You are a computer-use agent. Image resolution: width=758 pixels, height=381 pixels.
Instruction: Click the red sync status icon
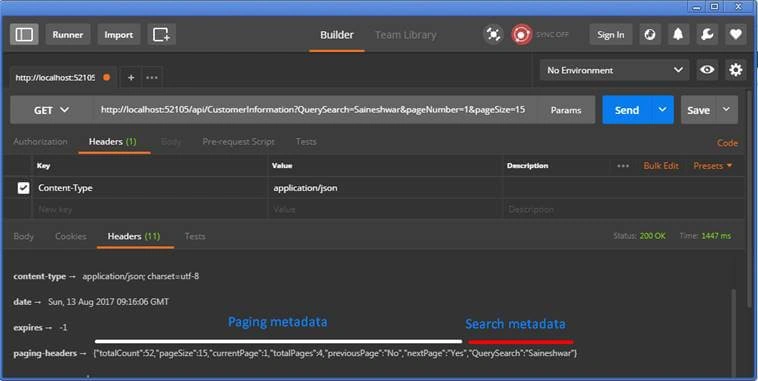[522, 35]
